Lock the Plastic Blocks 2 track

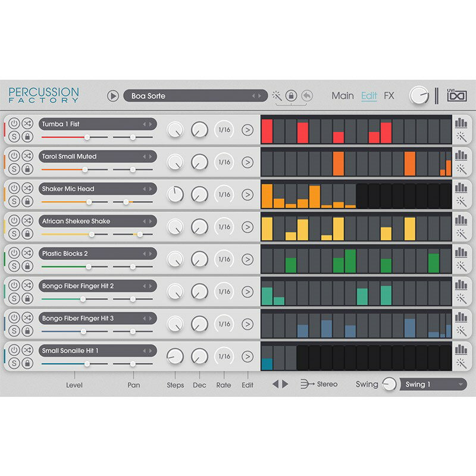tap(27, 266)
